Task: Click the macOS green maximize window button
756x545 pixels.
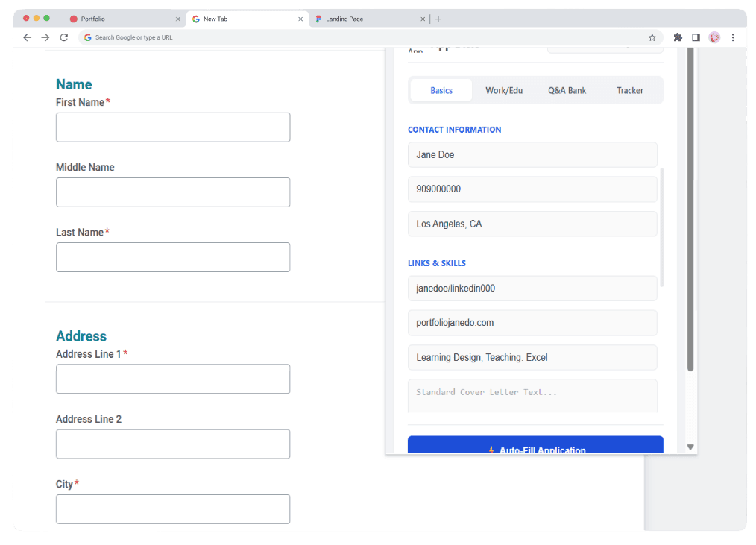Action: coord(47,18)
